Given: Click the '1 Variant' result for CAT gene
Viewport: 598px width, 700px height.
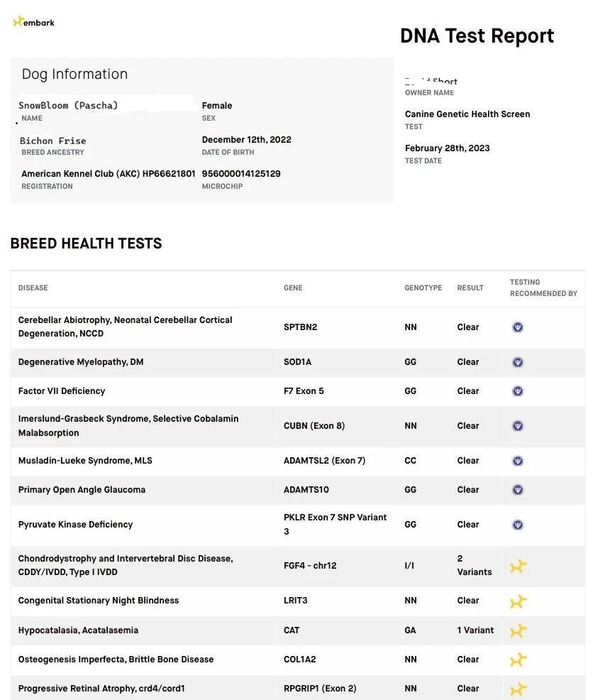Looking at the screenshot, I should pyautogui.click(x=475, y=630).
